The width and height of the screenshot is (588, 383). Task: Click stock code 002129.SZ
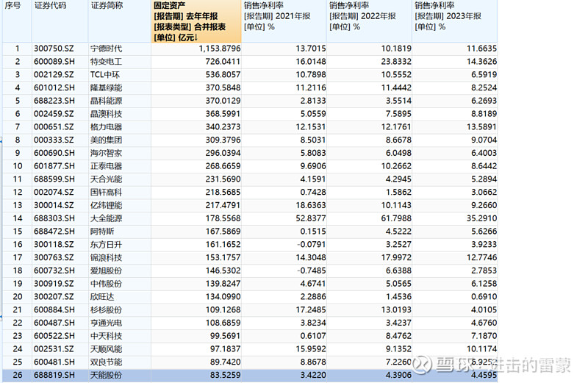pyautogui.click(x=54, y=75)
